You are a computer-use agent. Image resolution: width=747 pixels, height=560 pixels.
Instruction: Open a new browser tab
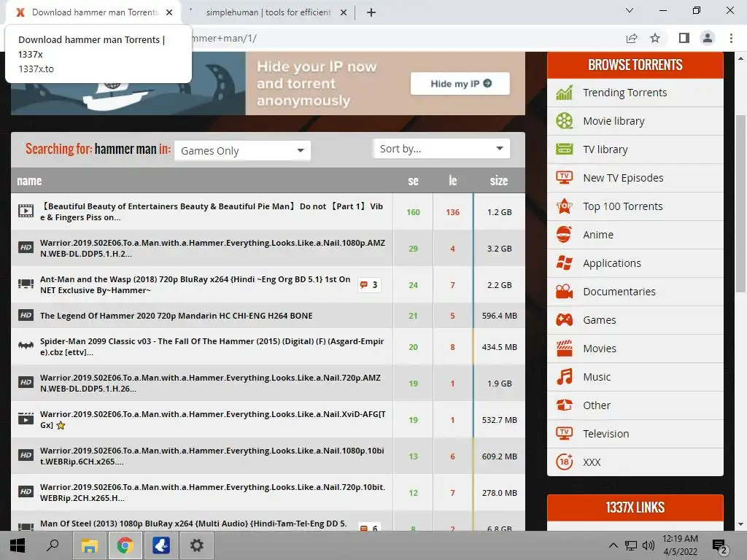tap(371, 12)
